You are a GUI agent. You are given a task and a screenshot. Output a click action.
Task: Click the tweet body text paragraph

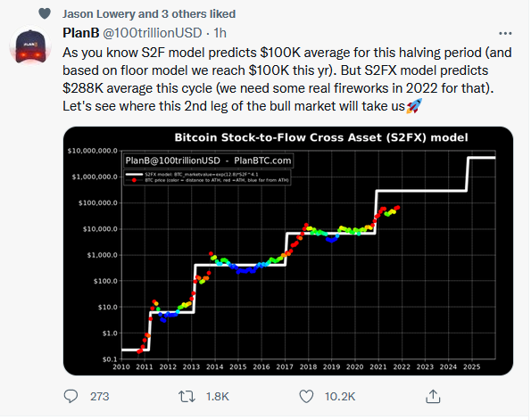point(286,79)
